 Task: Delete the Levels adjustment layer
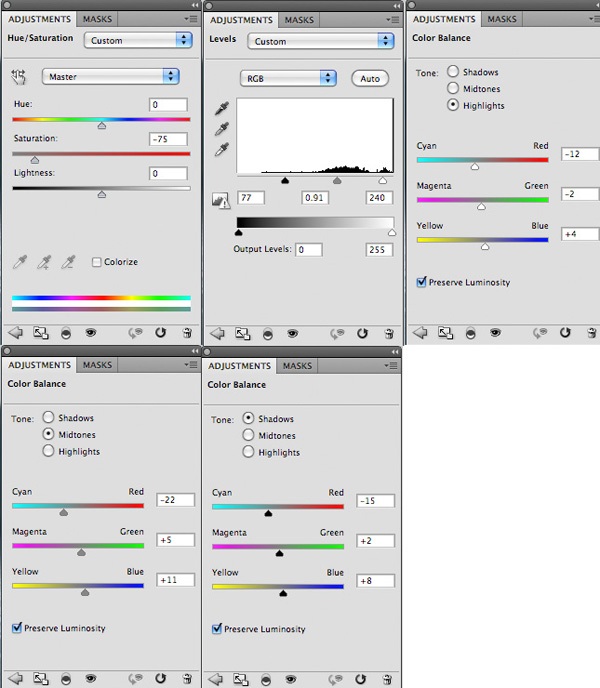click(389, 334)
